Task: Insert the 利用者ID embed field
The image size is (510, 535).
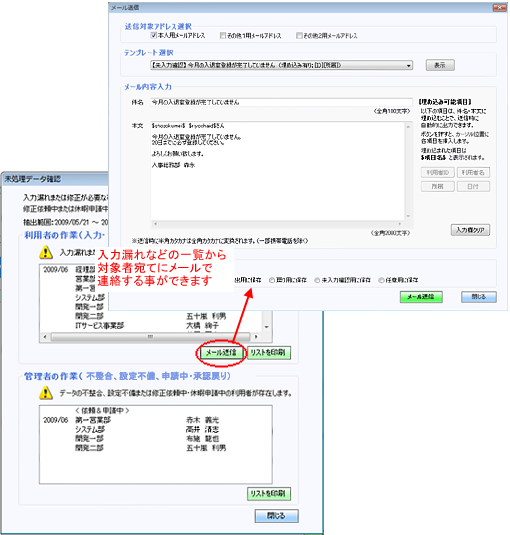Action: (x=437, y=173)
